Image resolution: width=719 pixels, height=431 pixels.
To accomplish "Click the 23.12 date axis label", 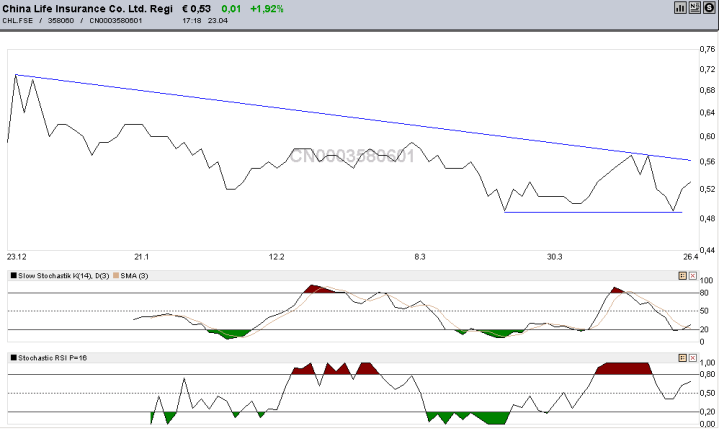I will tap(17, 257).
